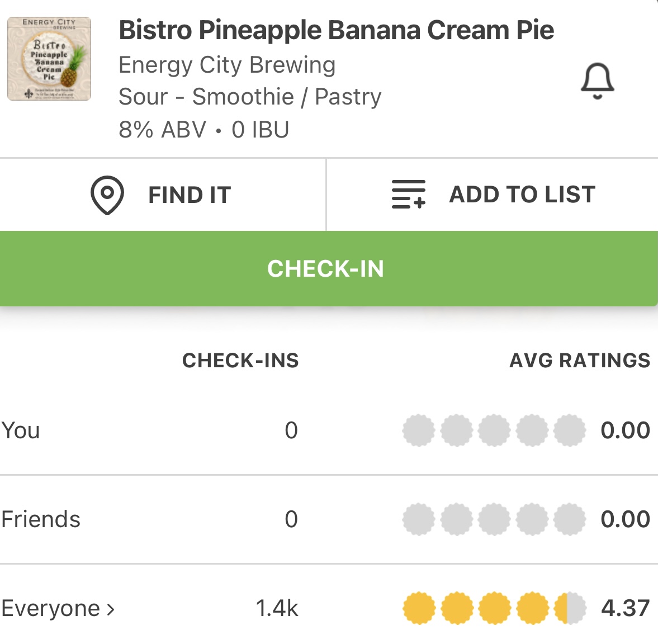Image resolution: width=658 pixels, height=644 pixels.
Task: Click the add-to-list icon
Action: click(x=409, y=195)
